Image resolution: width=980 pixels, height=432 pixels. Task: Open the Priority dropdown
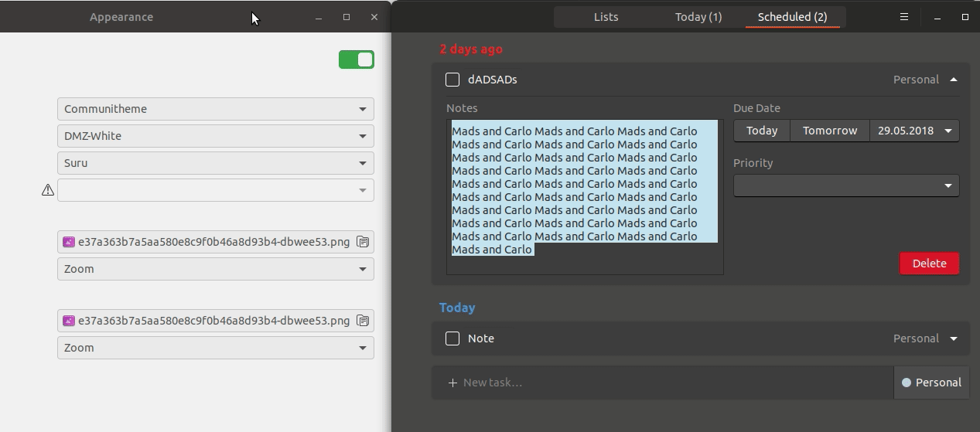[x=846, y=185]
